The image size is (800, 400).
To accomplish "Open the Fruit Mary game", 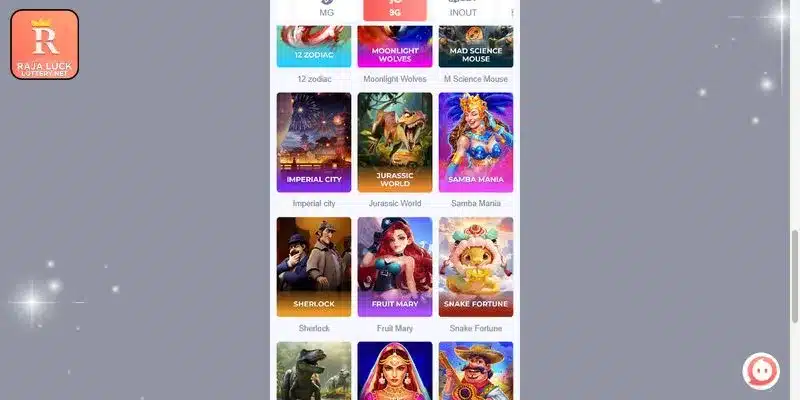I will pyautogui.click(x=395, y=267).
